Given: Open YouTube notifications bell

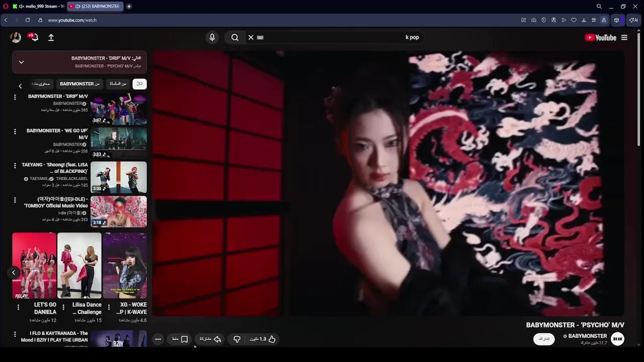Looking at the screenshot, I should 34,37.
